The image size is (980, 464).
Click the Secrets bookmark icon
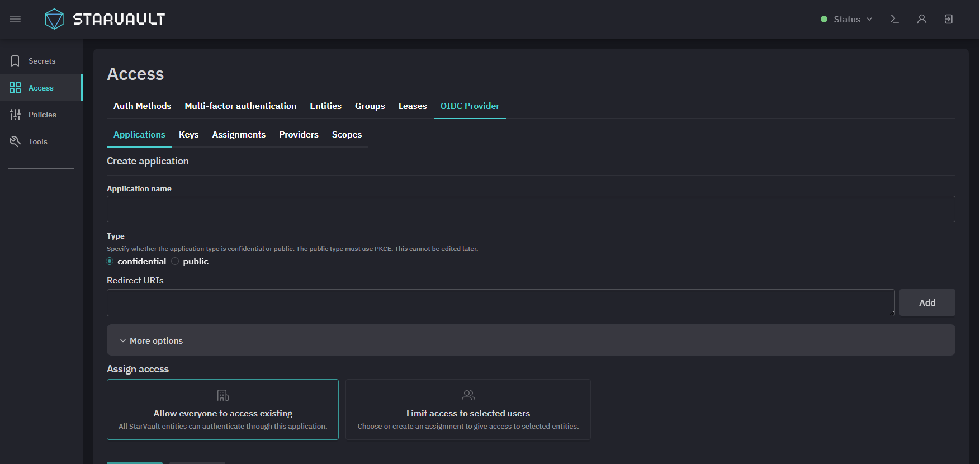(15, 61)
